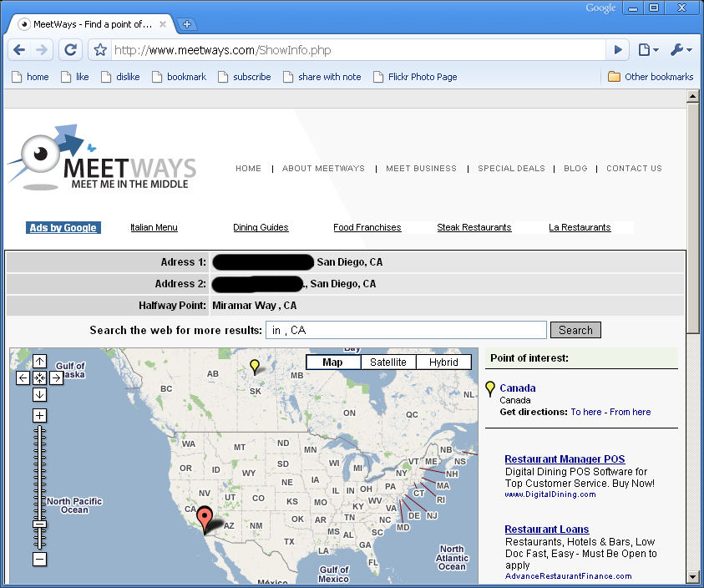Image resolution: width=704 pixels, height=588 pixels.
Task: Click the yellow Canada marker on the map
Action: (255, 365)
